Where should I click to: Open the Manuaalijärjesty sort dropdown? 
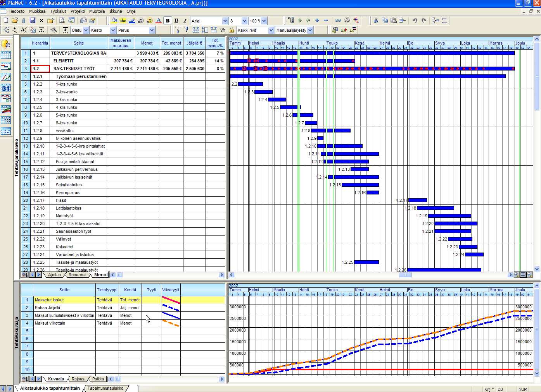click(310, 30)
